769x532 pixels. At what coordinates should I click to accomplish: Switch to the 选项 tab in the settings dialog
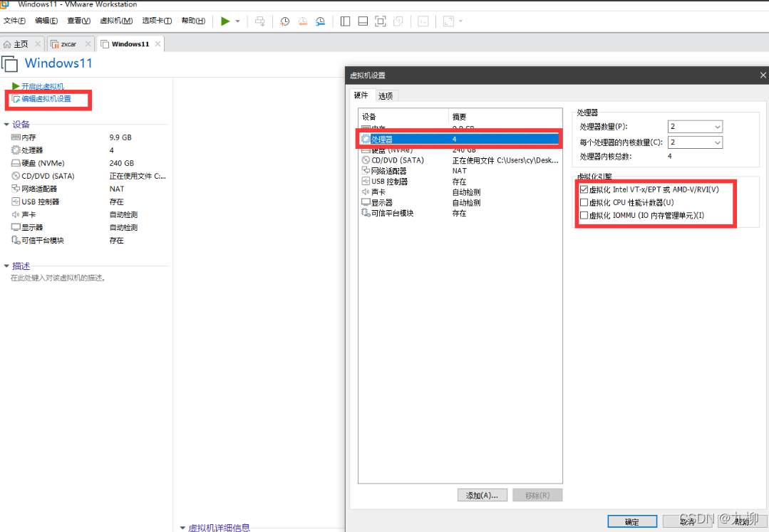386,96
